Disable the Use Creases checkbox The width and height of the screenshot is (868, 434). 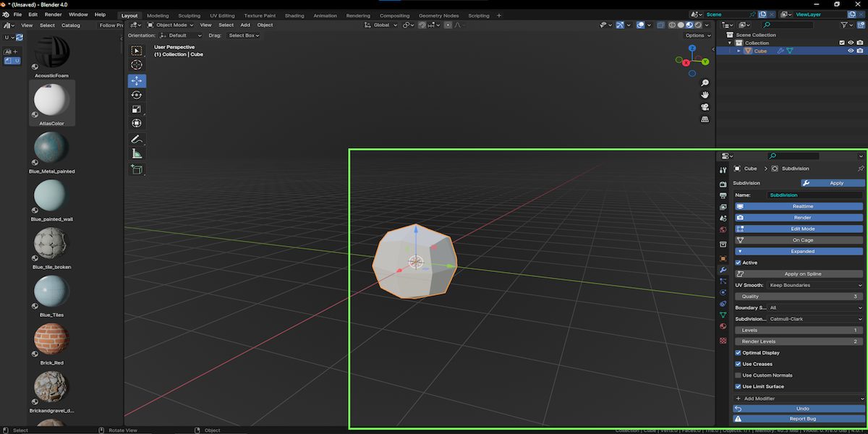coord(739,364)
